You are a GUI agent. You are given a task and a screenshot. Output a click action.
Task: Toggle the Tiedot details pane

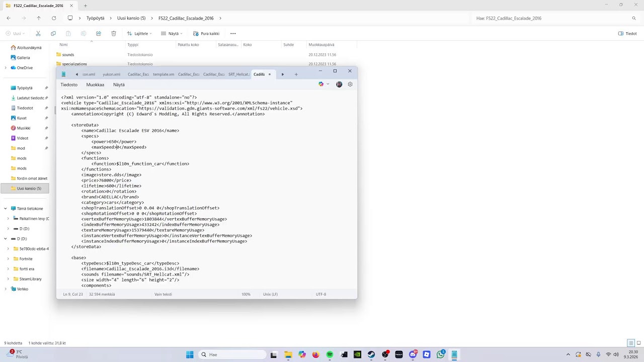tap(627, 34)
